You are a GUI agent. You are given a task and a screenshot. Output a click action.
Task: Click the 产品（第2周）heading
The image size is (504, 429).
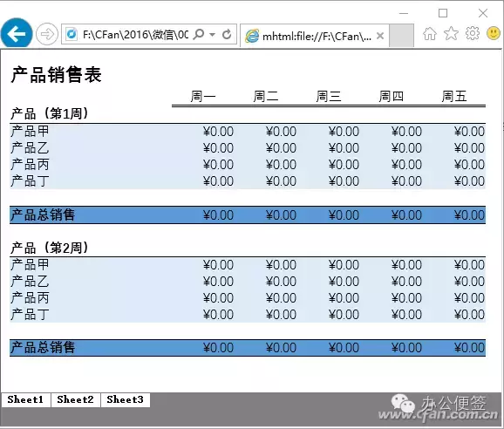[x=49, y=248]
